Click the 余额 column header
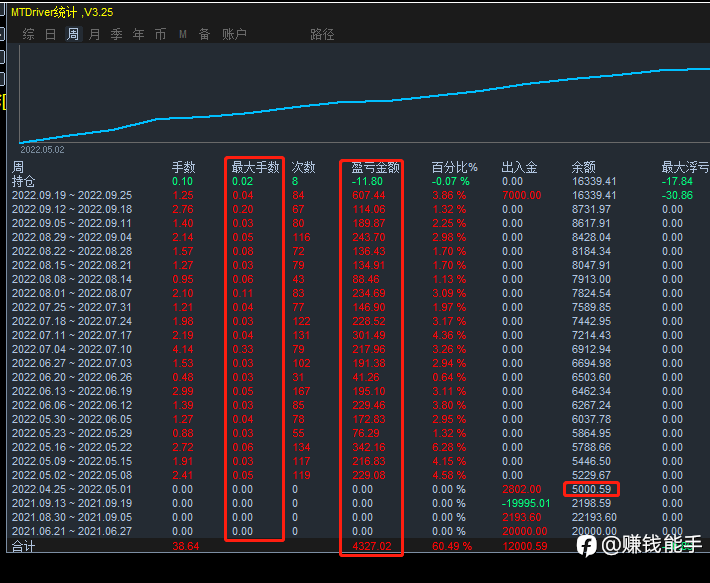This screenshot has width=710, height=583. (x=583, y=167)
